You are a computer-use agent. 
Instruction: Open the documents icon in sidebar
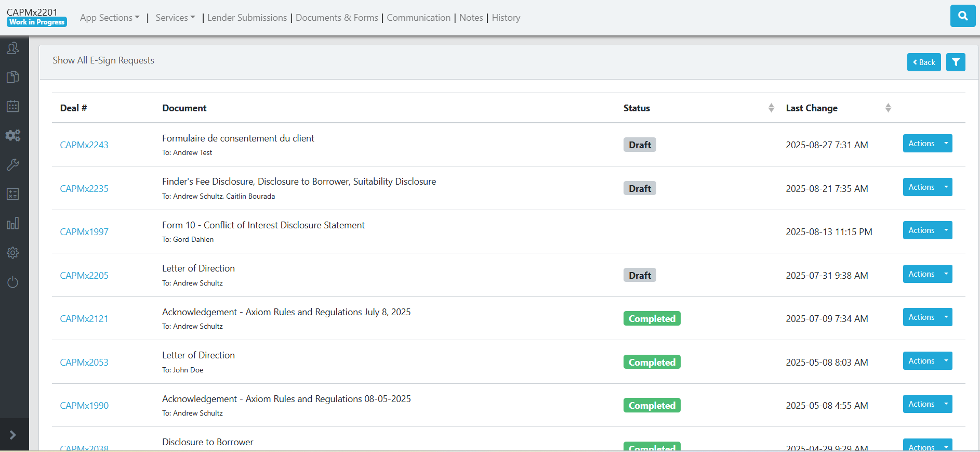coord(13,78)
